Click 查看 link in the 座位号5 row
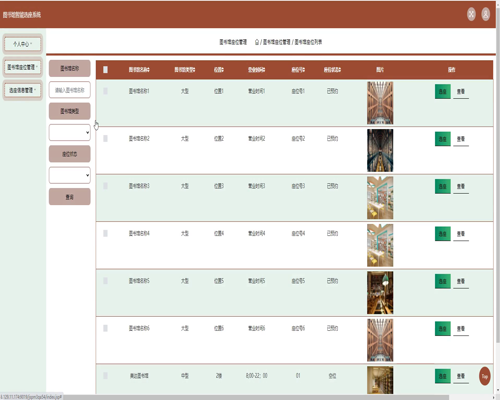This screenshot has height=400, width=500. (461, 282)
